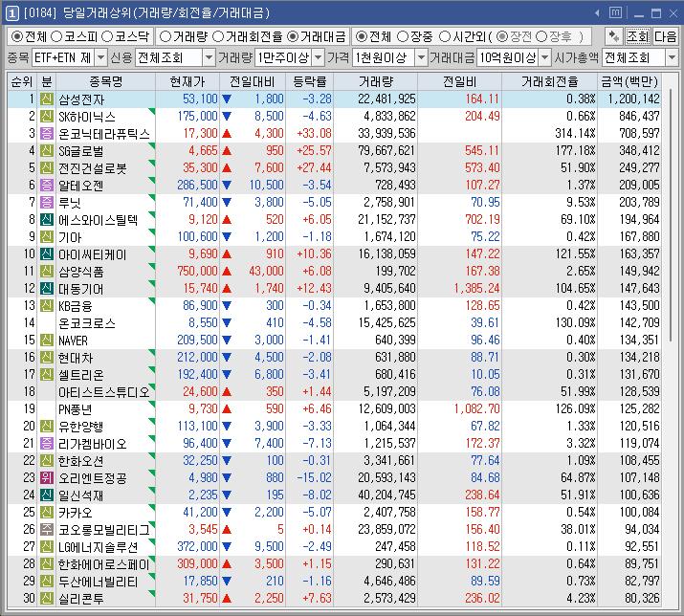Sort by the 거래회전율 column header

point(550,81)
